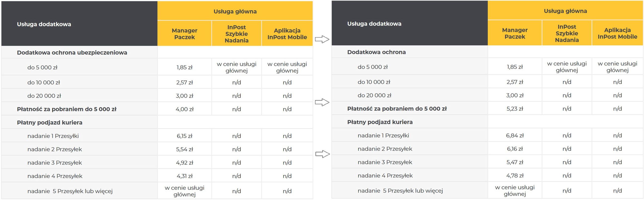Click the bottom arrow between the tables
This screenshot has height=200, width=644.
(322, 154)
